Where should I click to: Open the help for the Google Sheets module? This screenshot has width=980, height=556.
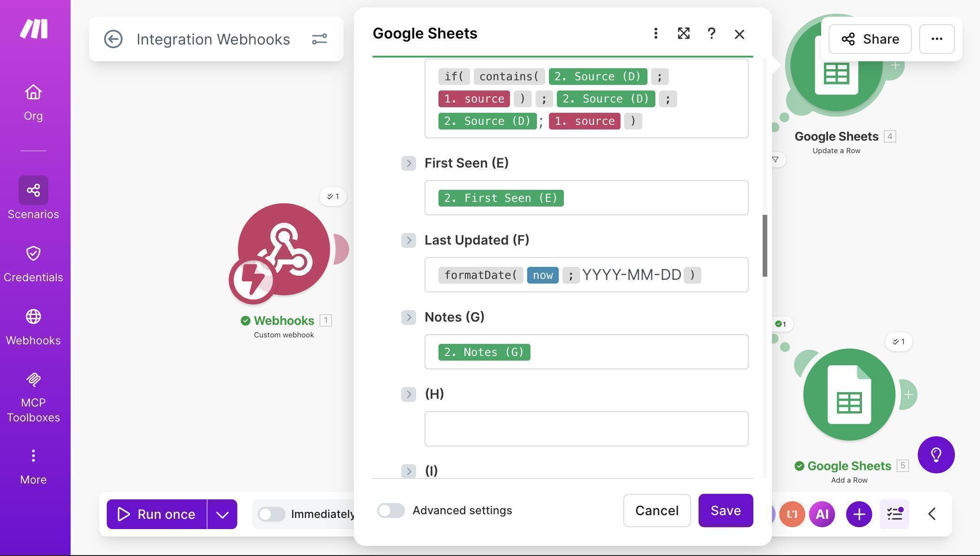click(x=711, y=33)
